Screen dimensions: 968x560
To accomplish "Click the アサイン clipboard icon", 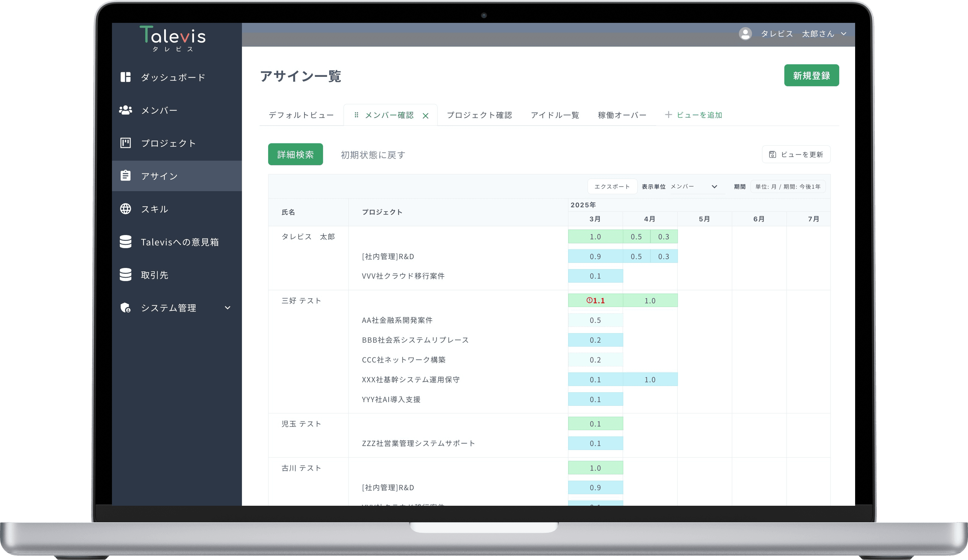I will 126,175.
